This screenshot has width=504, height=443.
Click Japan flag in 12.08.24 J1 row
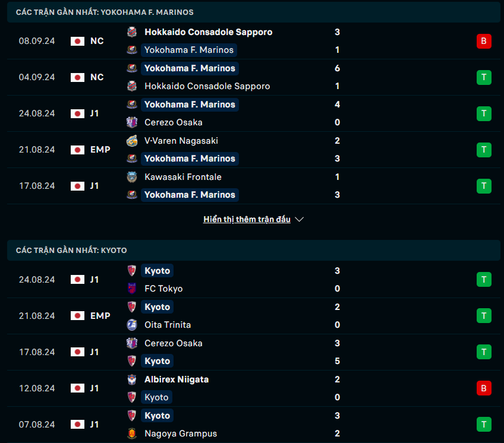(77, 388)
